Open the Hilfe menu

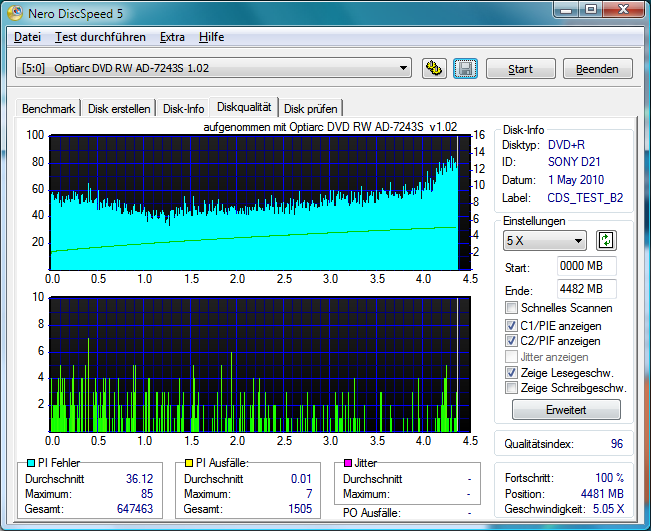[211, 37]
